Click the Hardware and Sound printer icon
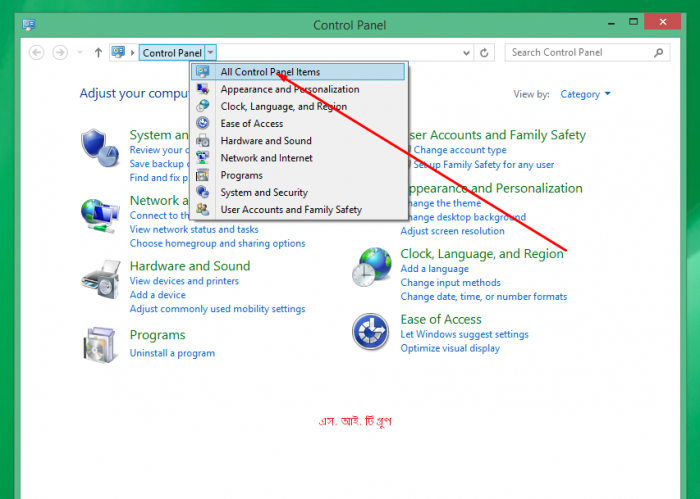The width and height of the screenshot is (700, 499). 101,280
